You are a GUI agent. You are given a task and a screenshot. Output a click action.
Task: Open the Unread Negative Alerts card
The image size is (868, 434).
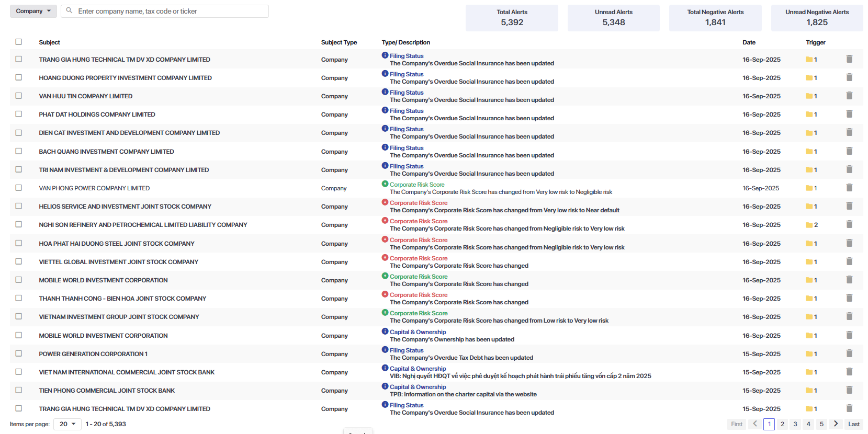[817, 18]
